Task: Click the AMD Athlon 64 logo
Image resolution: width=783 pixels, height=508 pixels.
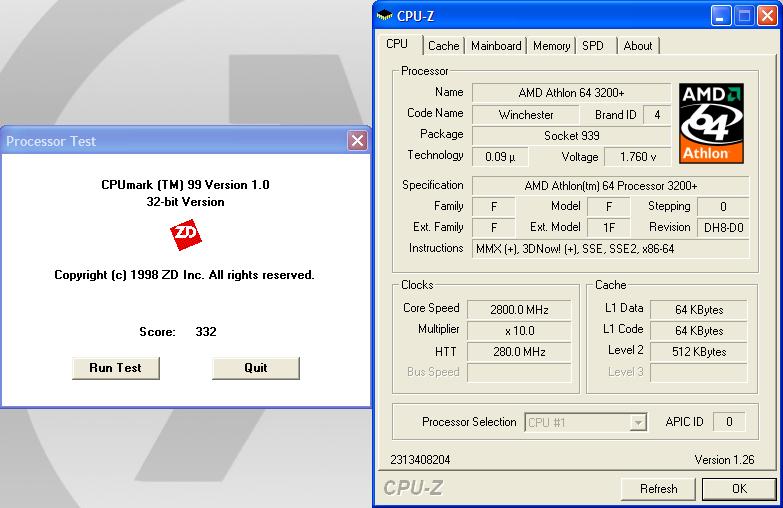Action: (711, 123)
